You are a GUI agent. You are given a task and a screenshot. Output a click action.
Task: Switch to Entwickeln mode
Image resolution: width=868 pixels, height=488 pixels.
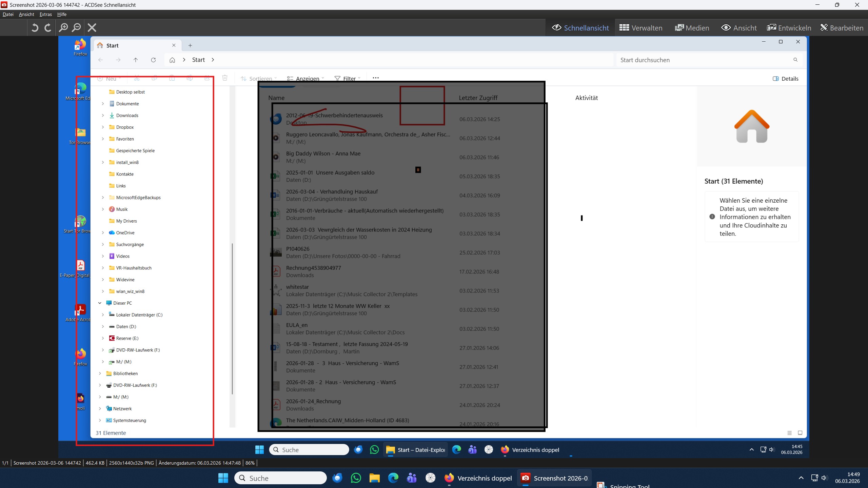(x=789, y=28)
